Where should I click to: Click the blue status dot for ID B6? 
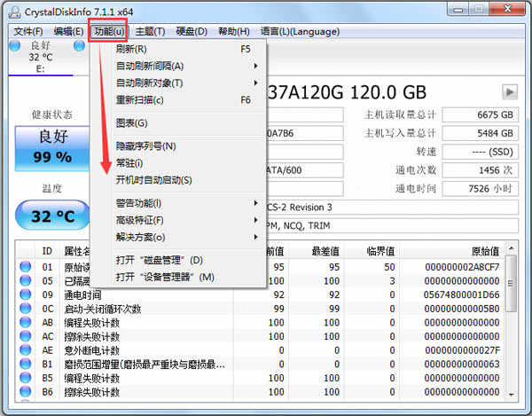[26, 391]
